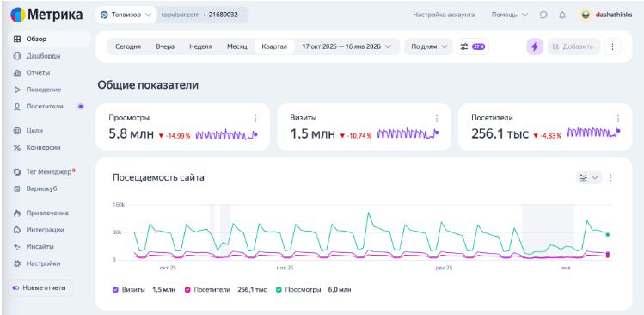Open the segment filter sliders icon

[464, 46]
